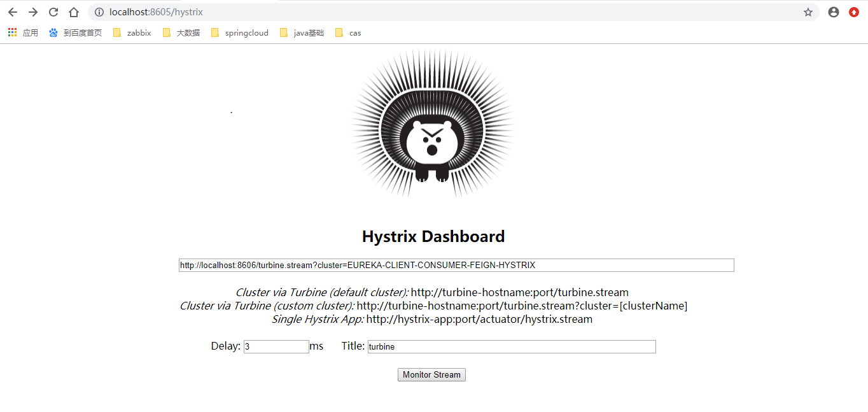Click the 'Delay:' label
This screenshot has width=868, height=412.
pyautogui.click(x=226, y=346)
